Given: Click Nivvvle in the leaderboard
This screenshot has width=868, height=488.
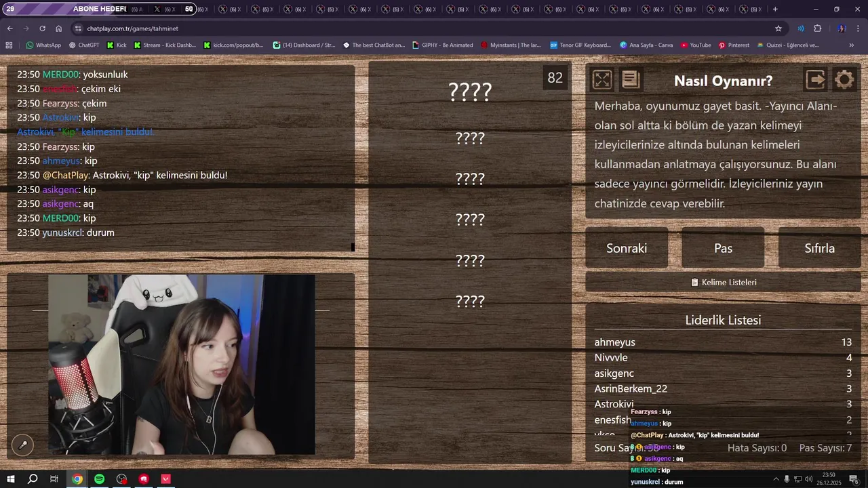Looking at the screenshot, I should (611, 358).
